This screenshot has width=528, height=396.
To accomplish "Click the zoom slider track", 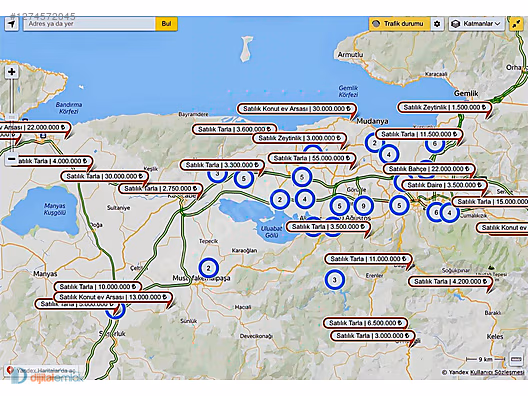I will [12, 115].
